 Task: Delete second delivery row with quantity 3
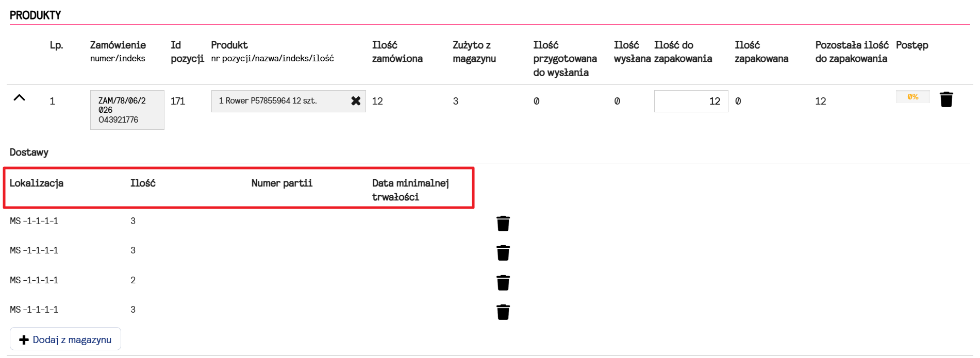503,253
